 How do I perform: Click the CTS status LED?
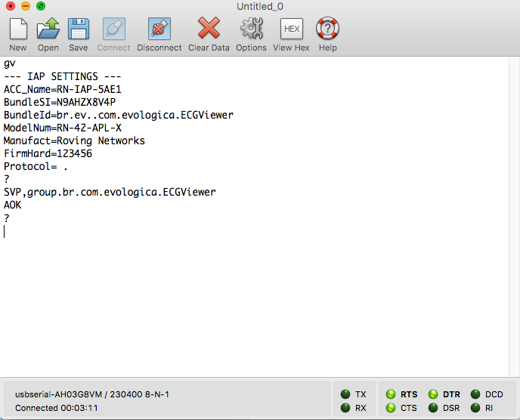coord(391,408)
